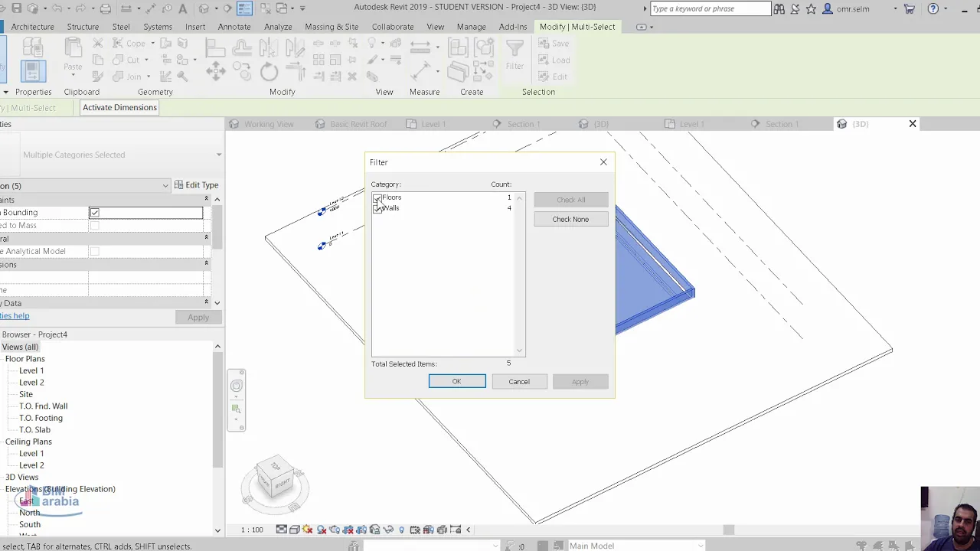Screen dimensions: 980x551
Task: Open the Architecture ribbon tab
Action: (x=33, y=27)
